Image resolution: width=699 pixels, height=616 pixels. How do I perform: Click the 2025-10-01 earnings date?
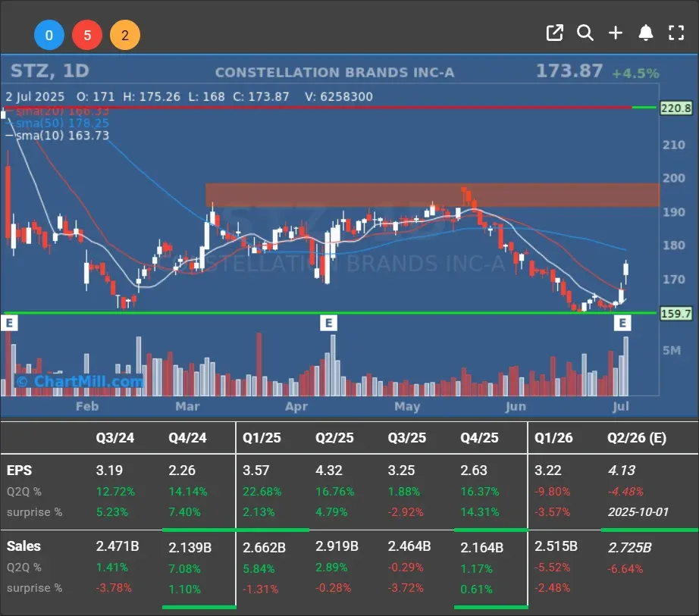638,512
